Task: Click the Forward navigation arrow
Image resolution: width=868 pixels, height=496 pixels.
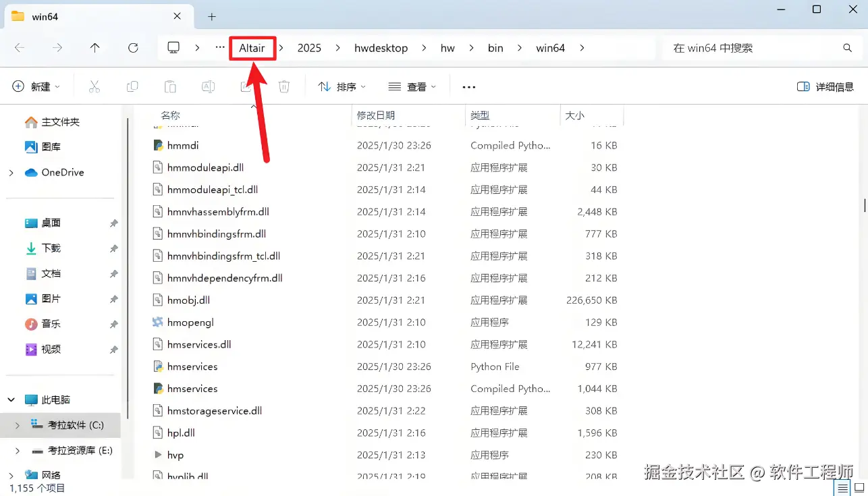Action: [x=57, y=48]
